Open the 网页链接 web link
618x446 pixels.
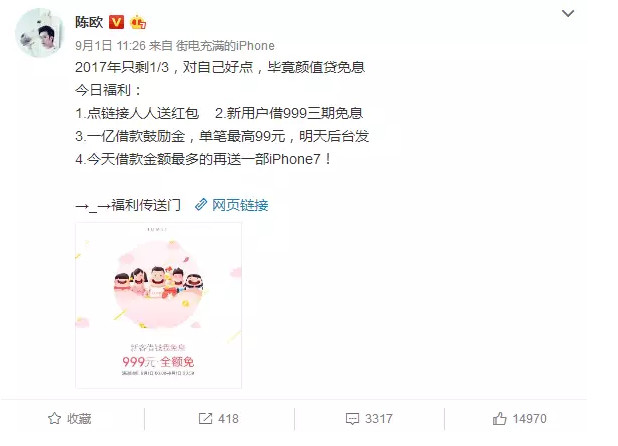(240, 205)
